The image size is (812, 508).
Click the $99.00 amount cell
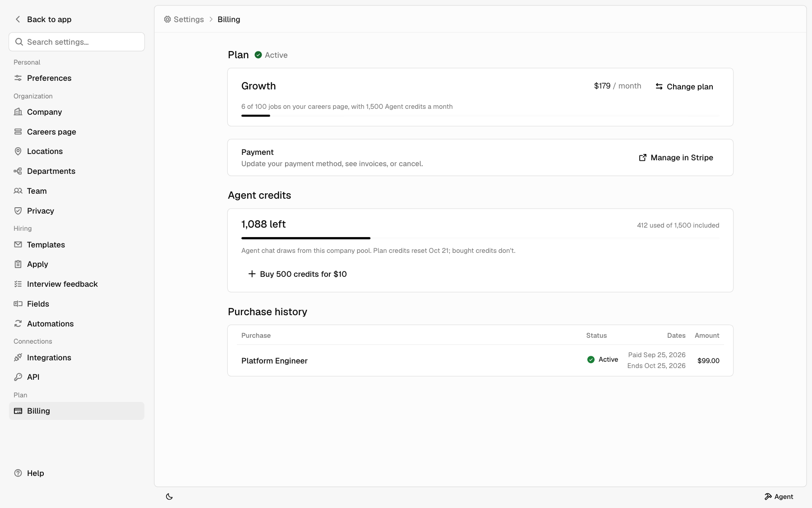pos(708,360)
